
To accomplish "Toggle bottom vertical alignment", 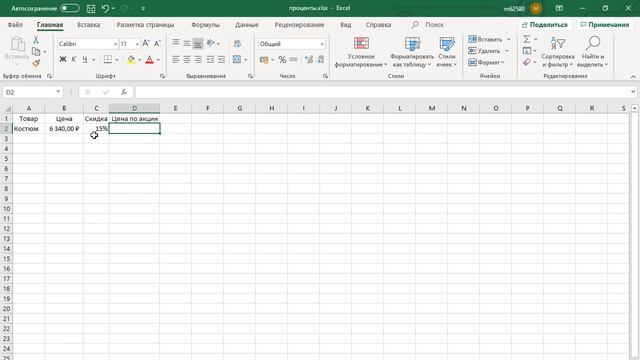I will coord(198,43).
